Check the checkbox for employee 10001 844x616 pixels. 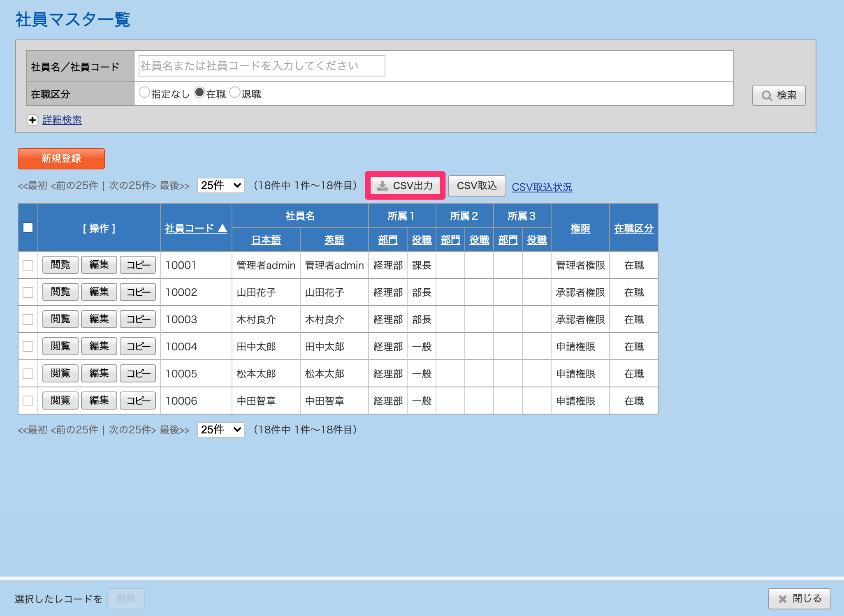tap(28, 265)
